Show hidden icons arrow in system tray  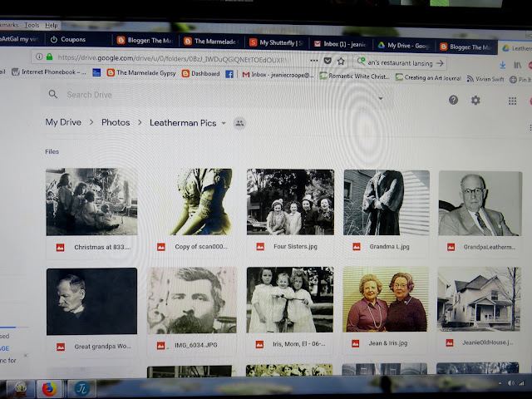500,383
